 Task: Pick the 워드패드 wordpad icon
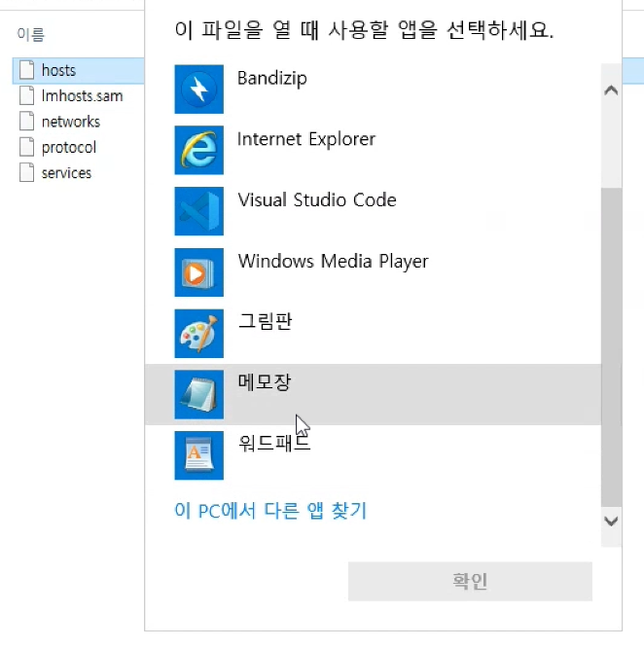coord(198,455)
